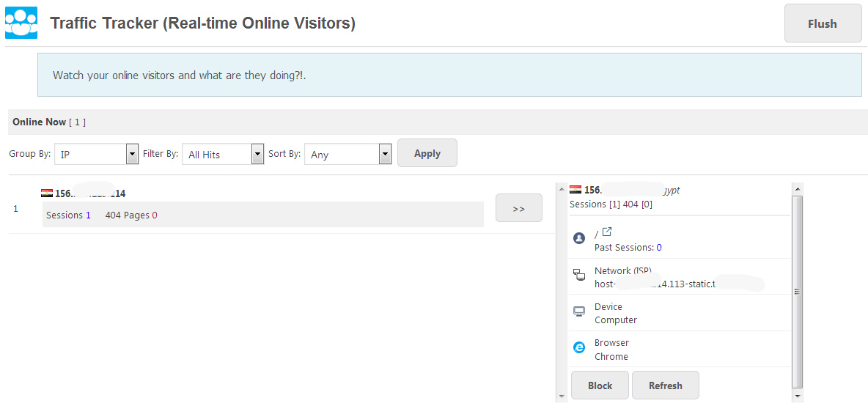Click the details panel left scroll down arrow
868x417 pixels.
tap(562, 396)
